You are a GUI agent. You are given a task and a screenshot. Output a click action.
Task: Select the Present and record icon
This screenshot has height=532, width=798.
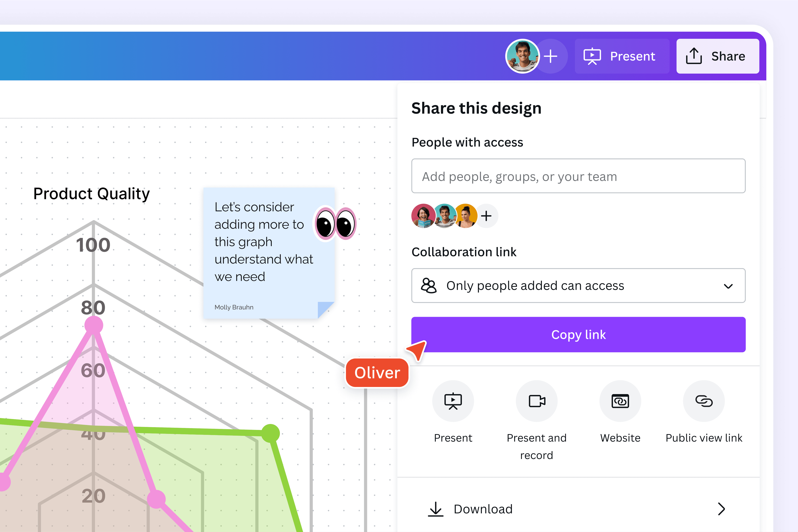point(537,401)
